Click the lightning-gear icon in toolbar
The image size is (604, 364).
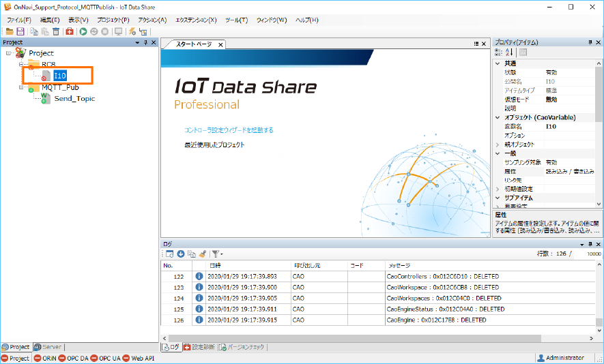(x=132, y=31)
